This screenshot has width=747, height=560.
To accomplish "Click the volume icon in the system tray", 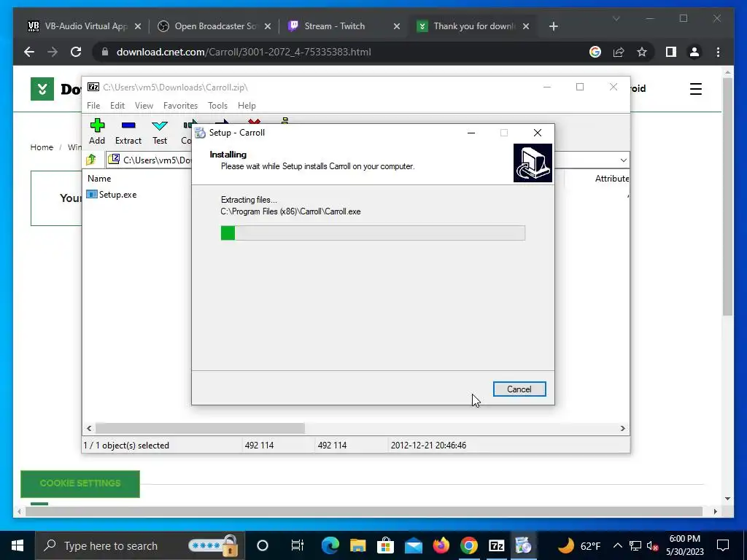I will (652, 545).
